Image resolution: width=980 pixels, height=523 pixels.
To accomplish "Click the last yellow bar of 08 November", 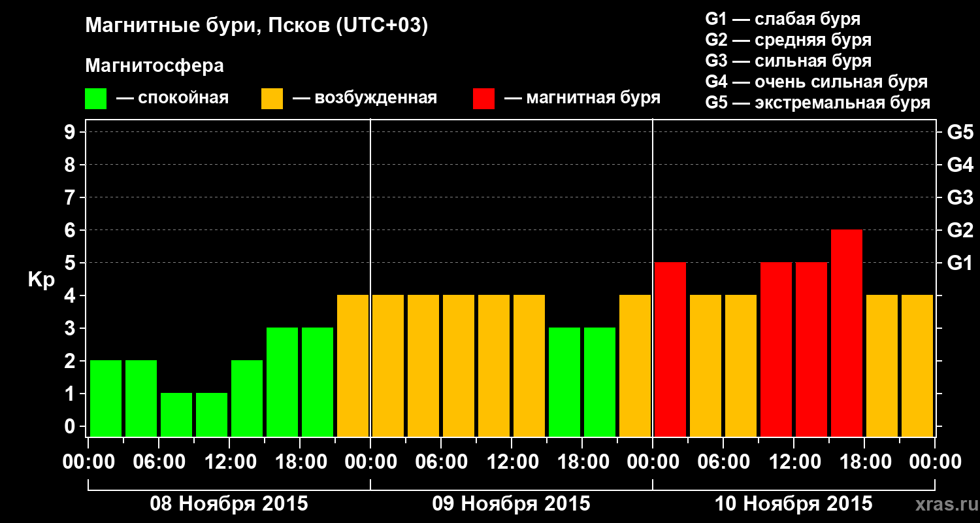I will click(353, 365).
